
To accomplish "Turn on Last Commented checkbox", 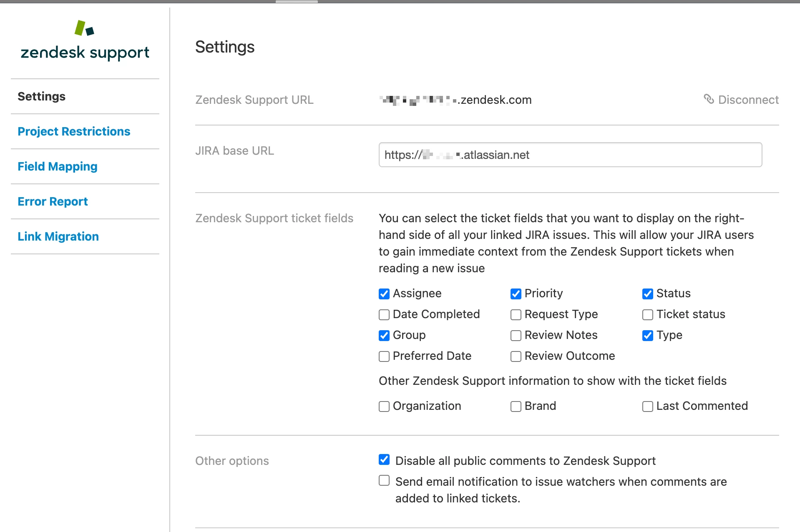I will (648, 407).
